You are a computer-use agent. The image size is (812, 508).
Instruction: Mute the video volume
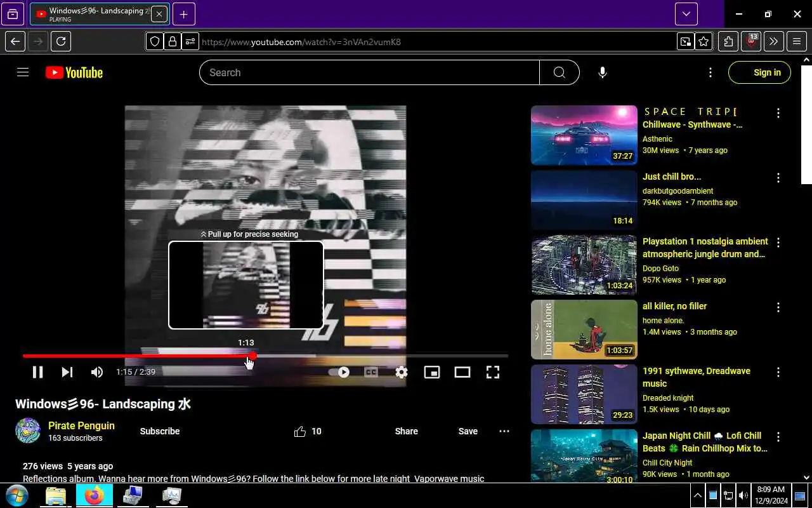[x=97, y=372]
